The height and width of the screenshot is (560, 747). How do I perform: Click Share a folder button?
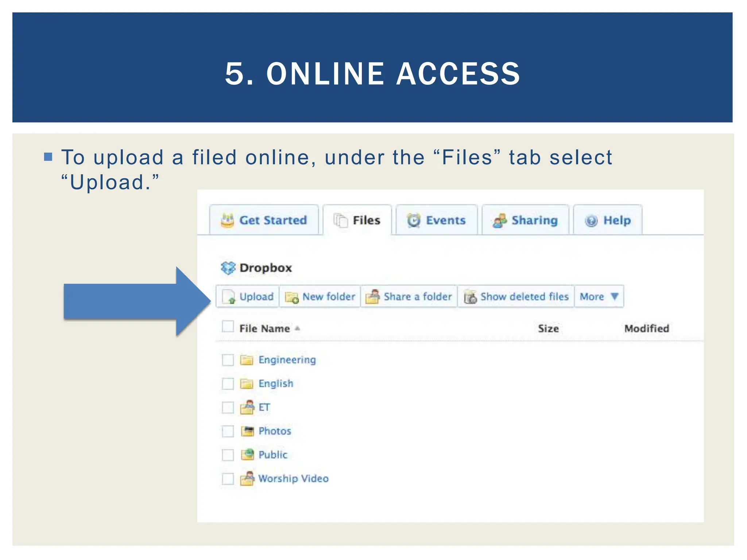(409, 296)
